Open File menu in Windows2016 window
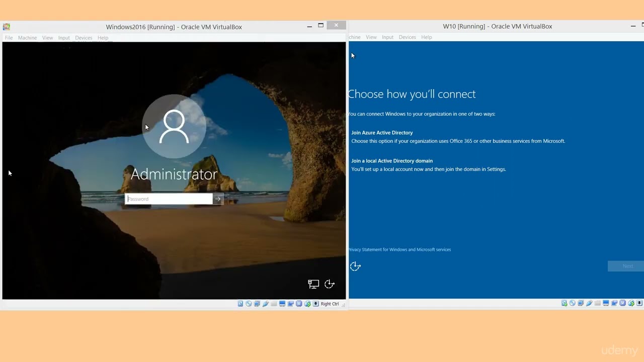Viewport: 644px width, 362px height. click(x=9, y=38)
